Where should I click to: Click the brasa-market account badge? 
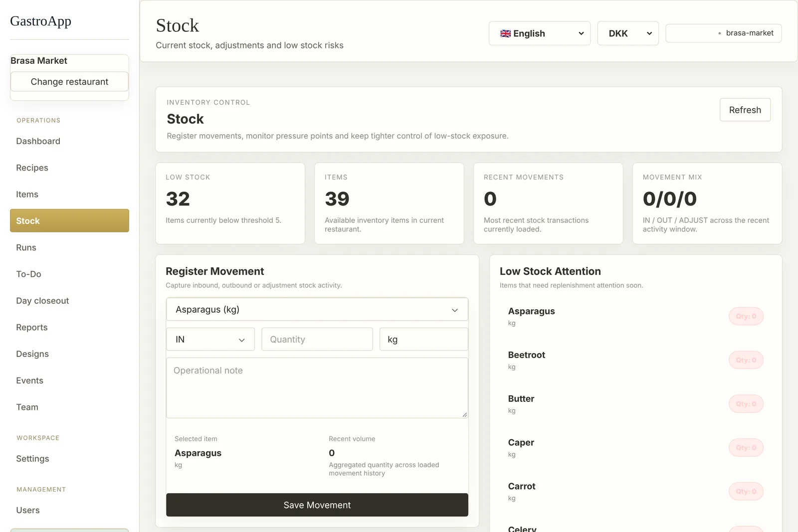pyautogui.click(x=724, y=33)
